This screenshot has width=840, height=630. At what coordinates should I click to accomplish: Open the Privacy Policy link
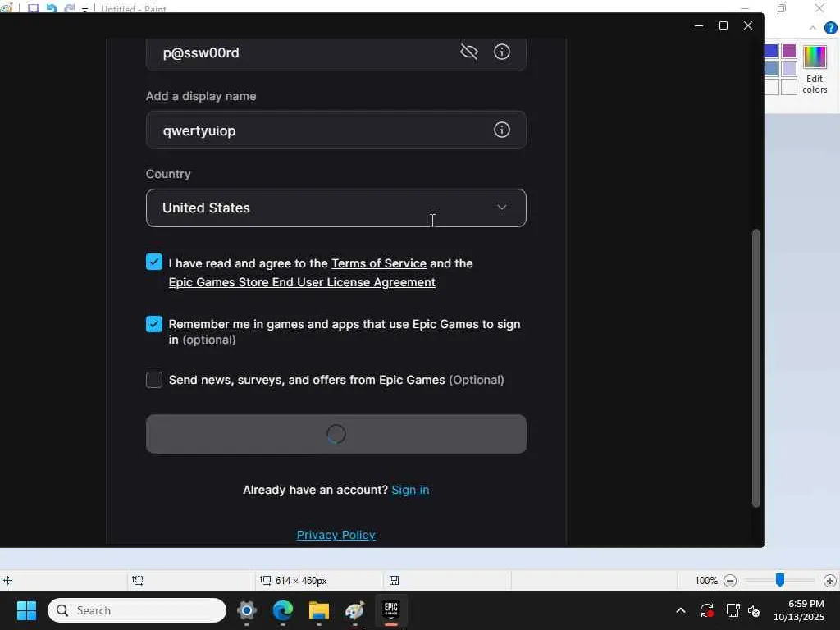[x=336, y=535]
